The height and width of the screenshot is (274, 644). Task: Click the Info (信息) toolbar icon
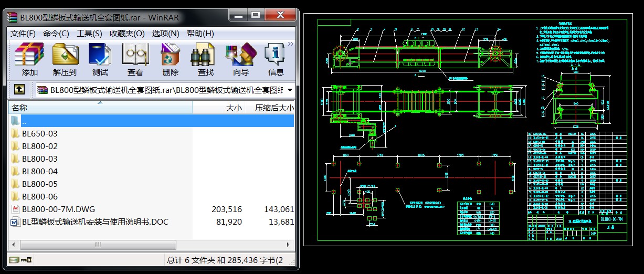click(276, 59)
